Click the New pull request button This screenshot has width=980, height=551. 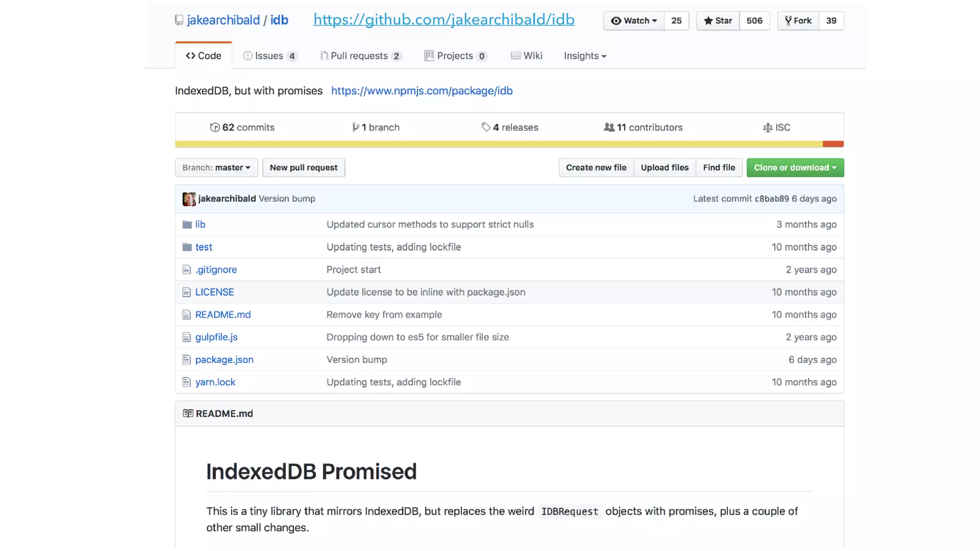point(303,167)
